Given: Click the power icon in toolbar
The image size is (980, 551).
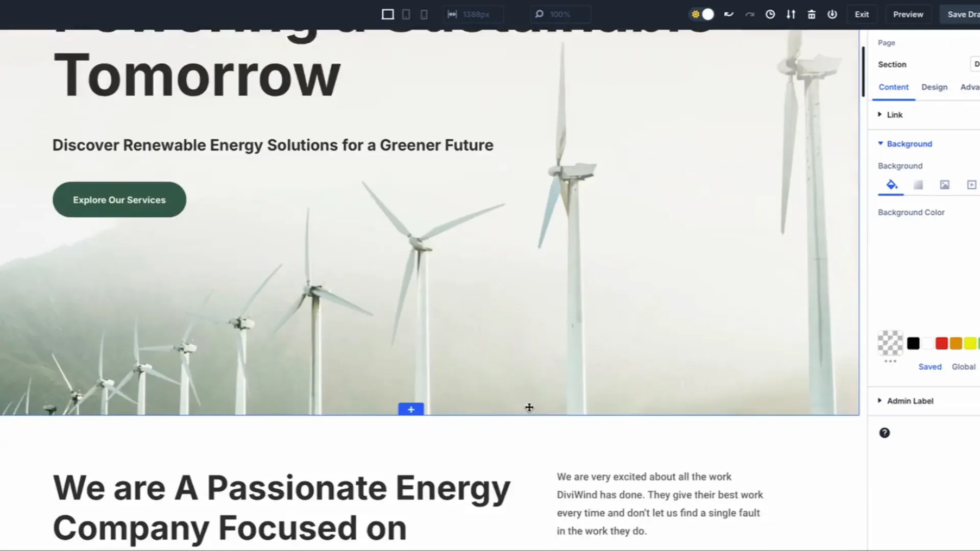Looking at the screenshot, I should click(832, 14).
